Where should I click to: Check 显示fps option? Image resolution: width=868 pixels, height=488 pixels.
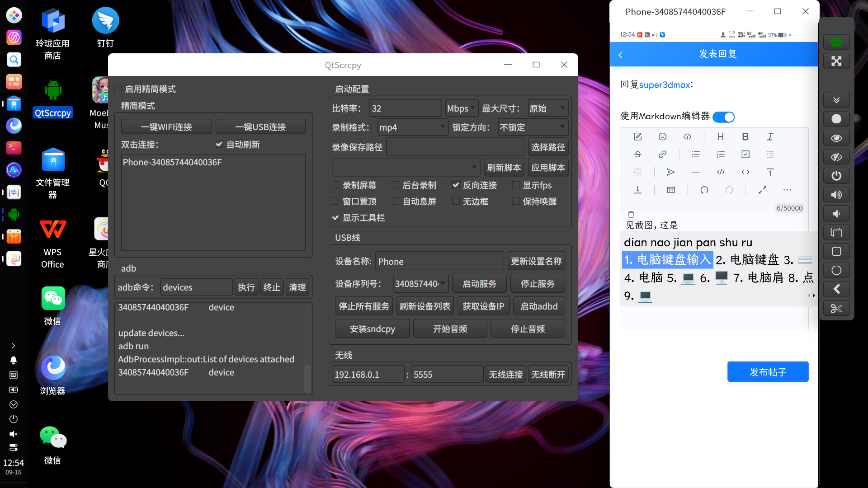515,185
